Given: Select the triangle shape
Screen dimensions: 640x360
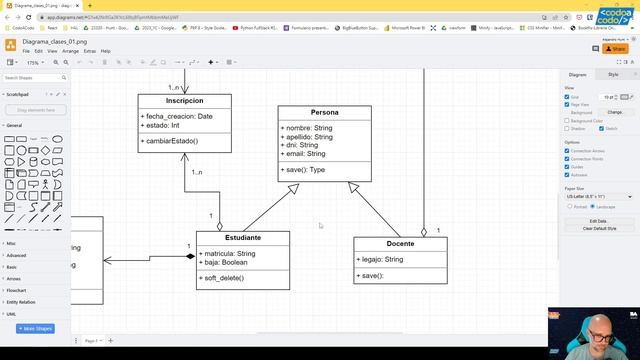Looking at the screenshot, I should 21,162.
